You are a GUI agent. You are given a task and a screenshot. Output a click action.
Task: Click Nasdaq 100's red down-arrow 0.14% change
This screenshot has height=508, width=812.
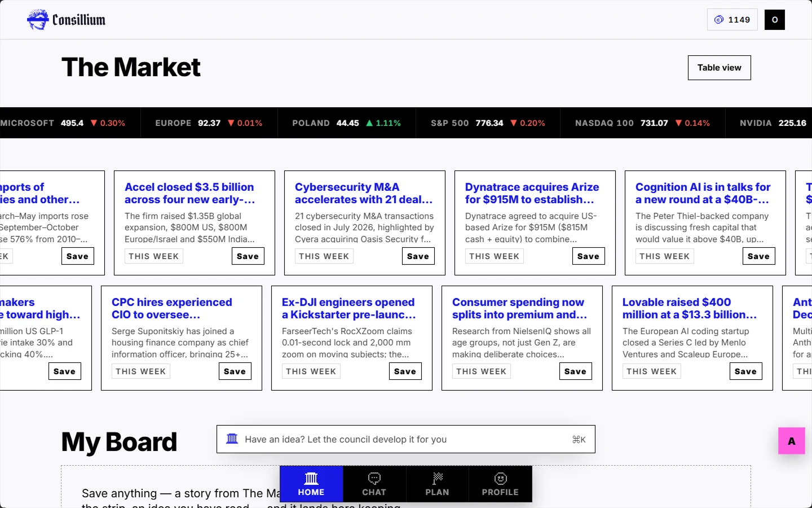point(692,123)
